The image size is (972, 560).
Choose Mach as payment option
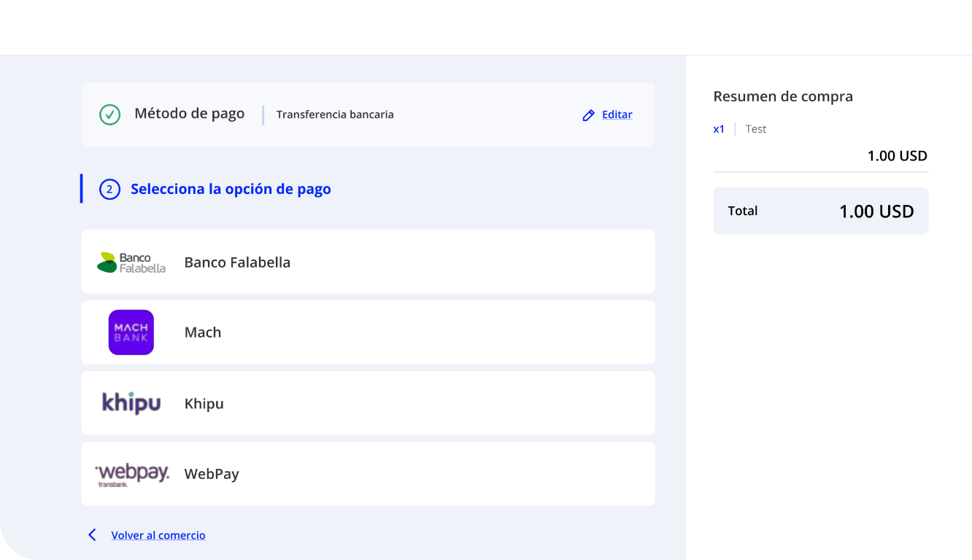pyautogui.click(x=368, y=332)
